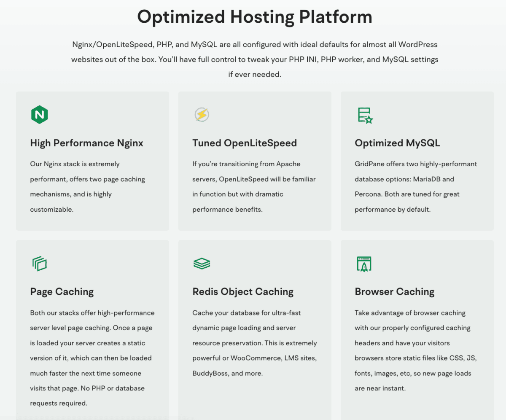The width and height of the screenshot is (506, 420).
Task: Click the Redis Object Caching layers icon
Action: click(x=202, y=264)
